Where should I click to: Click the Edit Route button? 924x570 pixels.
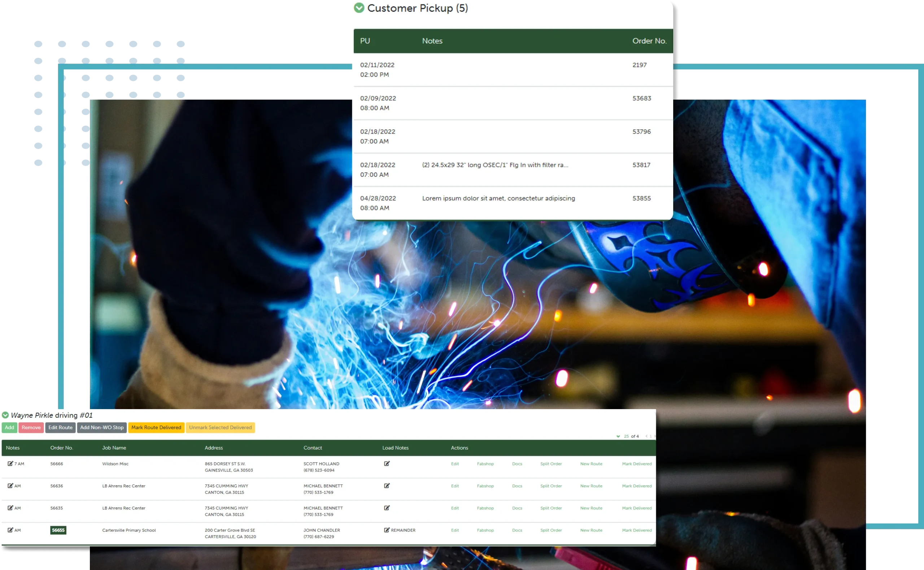(60, 427)
